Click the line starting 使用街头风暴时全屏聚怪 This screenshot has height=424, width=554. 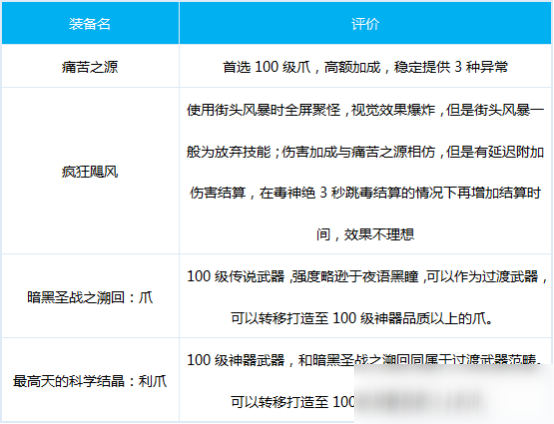point(365,110)
